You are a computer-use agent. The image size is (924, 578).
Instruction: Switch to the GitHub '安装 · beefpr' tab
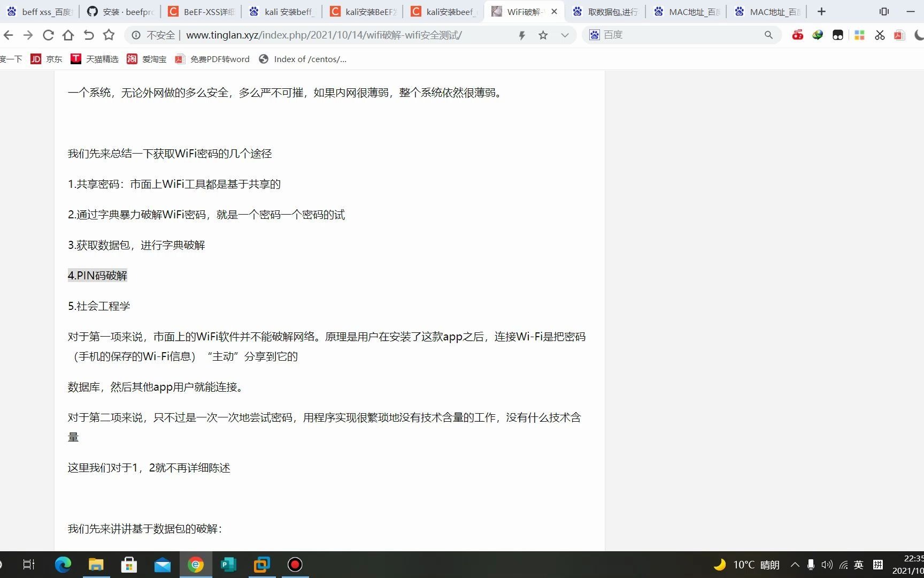tap(121, 12)
